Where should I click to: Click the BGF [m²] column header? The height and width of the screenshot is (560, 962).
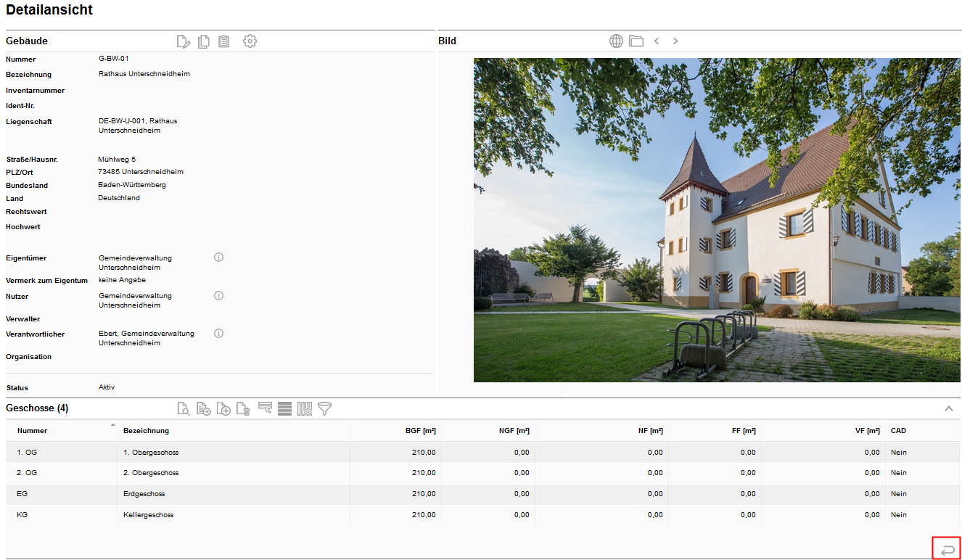(420, 431)
